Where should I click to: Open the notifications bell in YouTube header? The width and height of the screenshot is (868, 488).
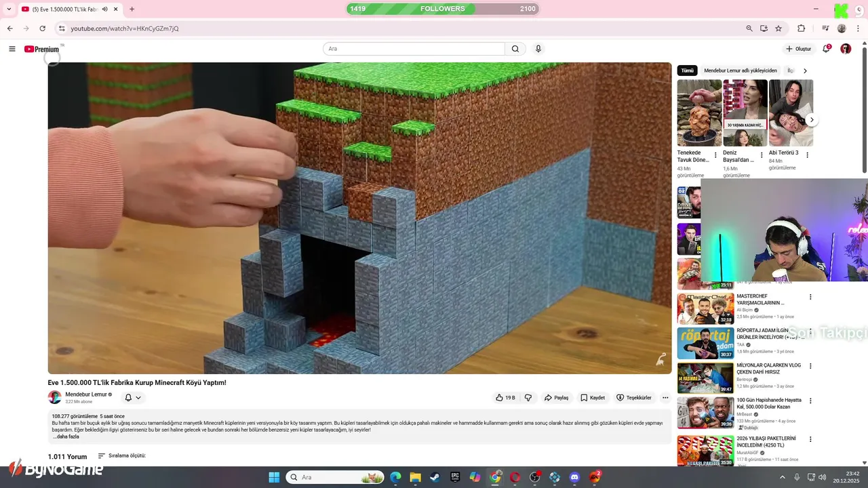pyautogui.click(x=826, y=49)
